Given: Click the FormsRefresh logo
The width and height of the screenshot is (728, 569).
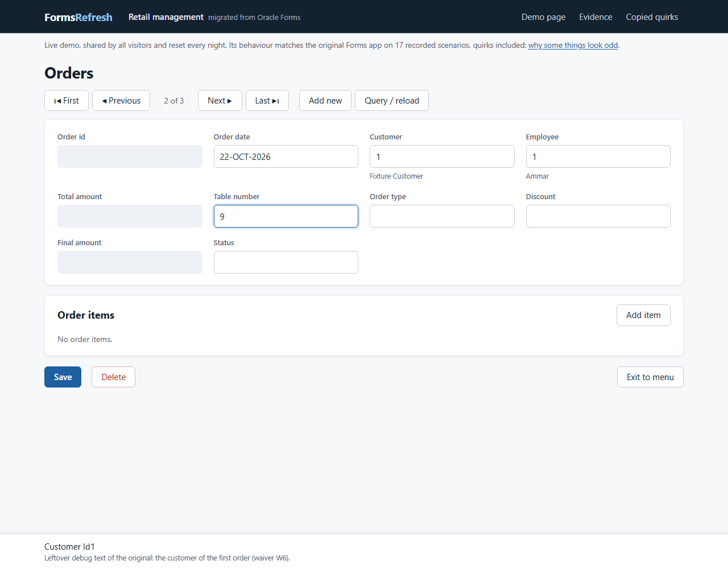Looking at the screenshot, I should tap(78, 17).
